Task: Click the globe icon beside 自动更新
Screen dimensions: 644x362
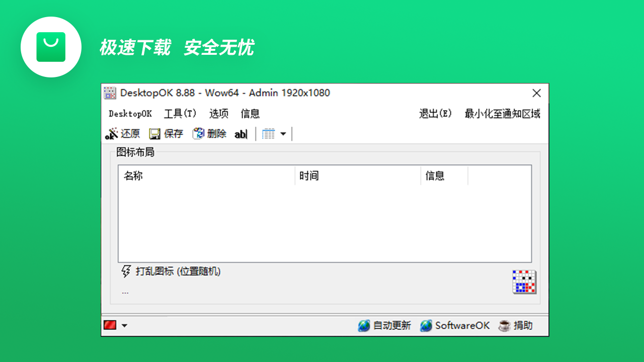Action: pos(364,326)
